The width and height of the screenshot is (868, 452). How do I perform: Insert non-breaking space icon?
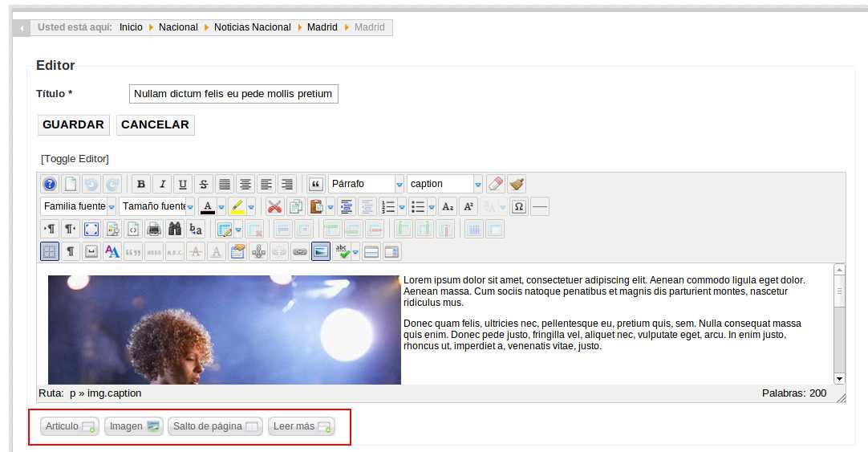pyautogui.click(x=91, y=252)
